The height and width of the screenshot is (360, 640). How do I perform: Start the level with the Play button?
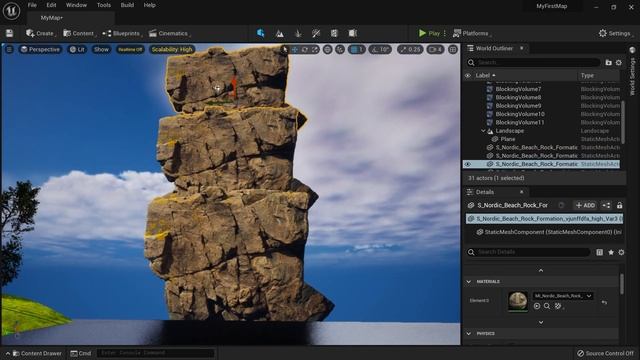(429, 33)
